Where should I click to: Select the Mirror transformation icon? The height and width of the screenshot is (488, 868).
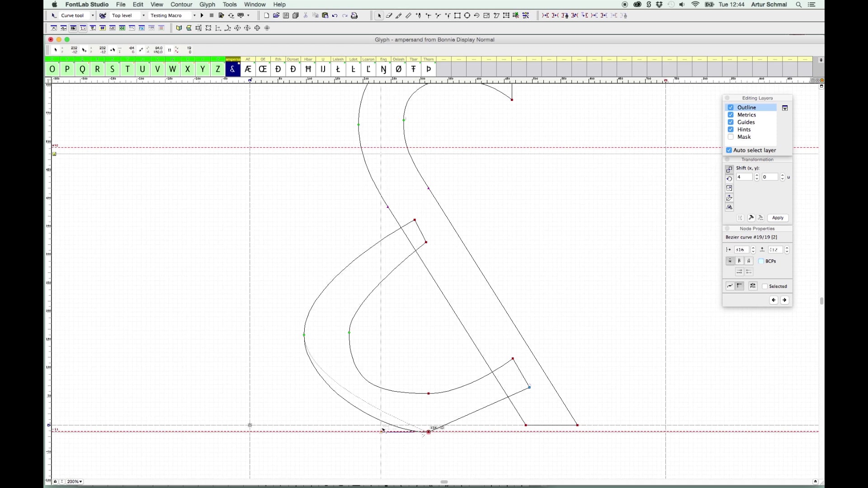(729, 207)
